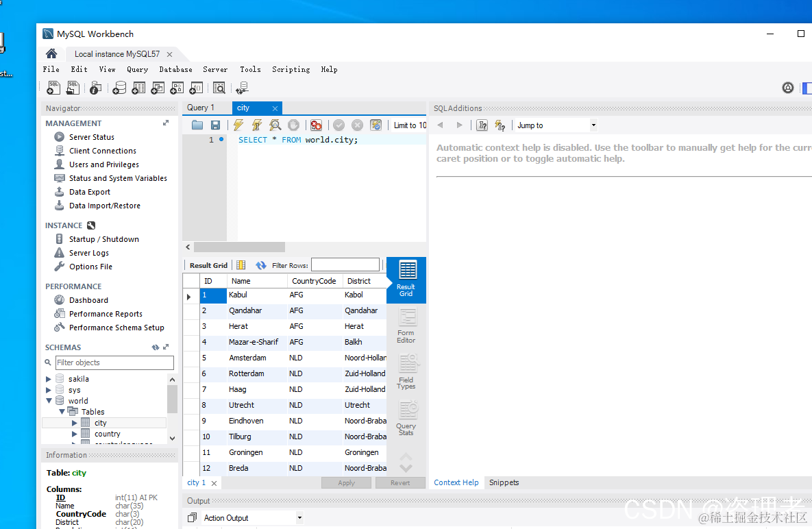Create a new function icon
Screen dimensions: 812x529
(x=196, y=88)
